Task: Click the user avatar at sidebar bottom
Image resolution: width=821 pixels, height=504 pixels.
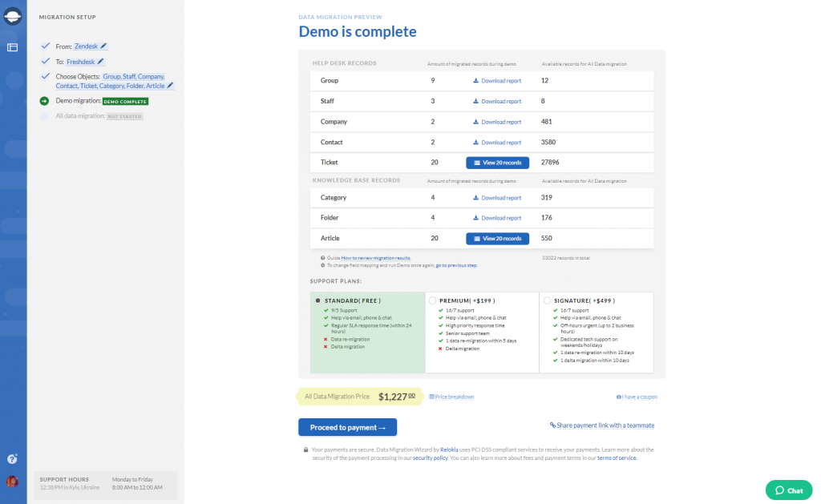Action: coord(12,481)
